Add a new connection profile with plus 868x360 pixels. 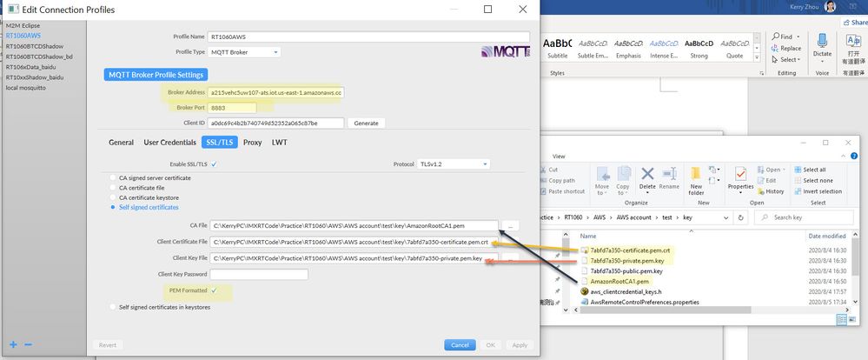[x=13, y=344]
